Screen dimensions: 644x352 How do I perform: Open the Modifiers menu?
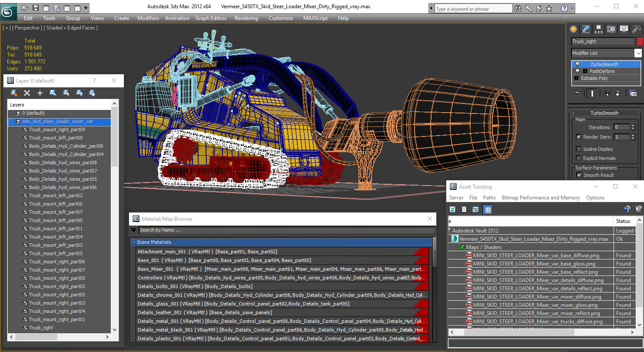148,18
